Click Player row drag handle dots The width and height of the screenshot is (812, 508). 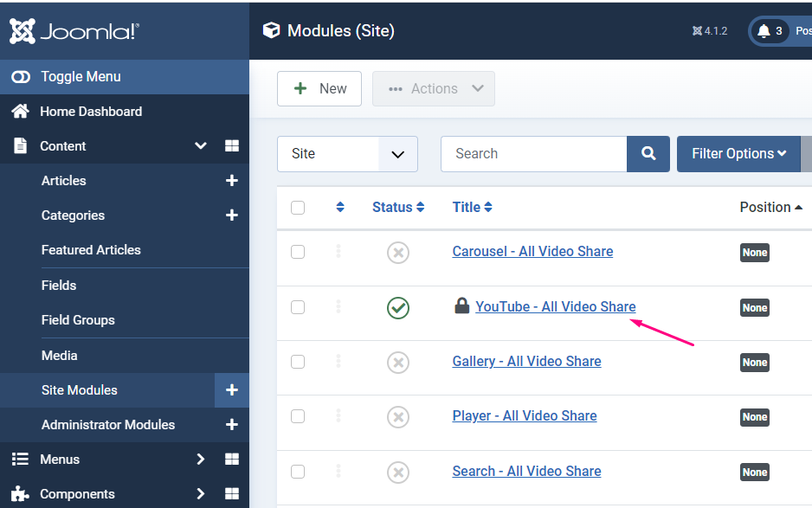(338, 415)
